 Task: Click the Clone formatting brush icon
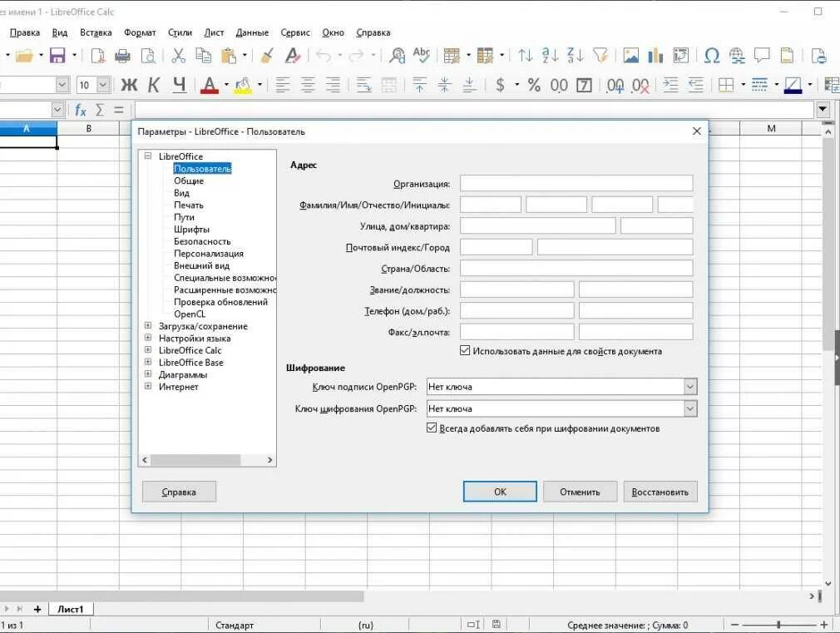pyautogui.click(x=267, y=55)
